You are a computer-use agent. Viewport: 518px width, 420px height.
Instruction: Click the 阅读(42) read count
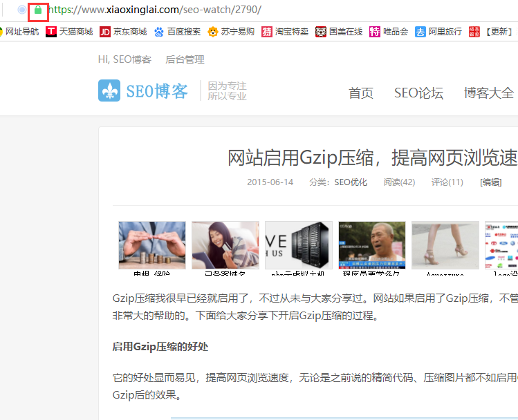399,182
